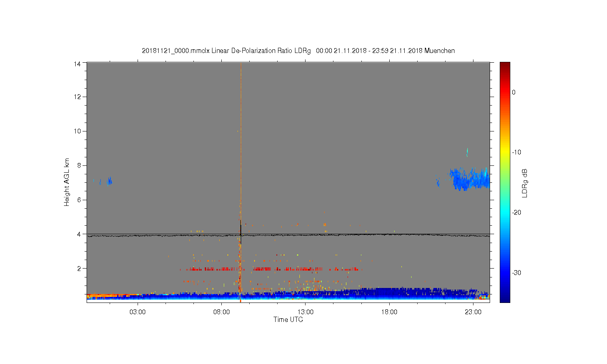Select the 8 km height tick label
This screenshot has height=364, width=607.
[79, 165]
